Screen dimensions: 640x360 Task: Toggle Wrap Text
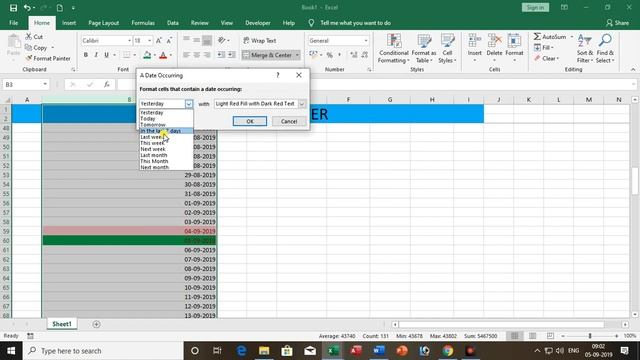pos(260,40)
